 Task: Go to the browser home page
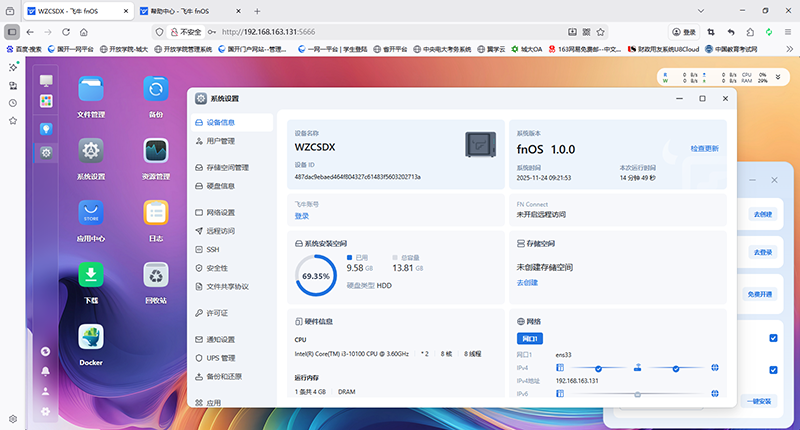(84, 32)
